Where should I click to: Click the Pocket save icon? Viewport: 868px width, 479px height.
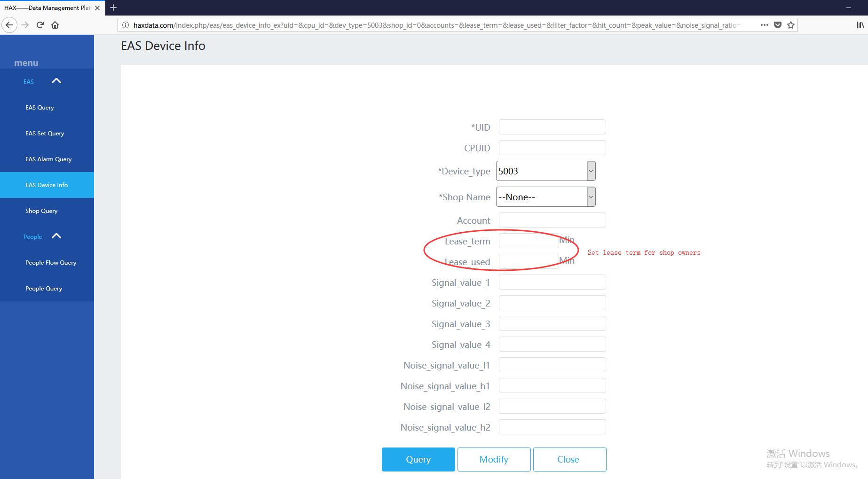[778, 25]
